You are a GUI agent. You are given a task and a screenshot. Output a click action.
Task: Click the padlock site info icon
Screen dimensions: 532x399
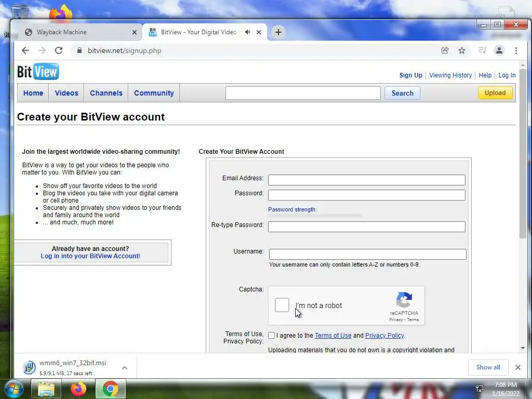click(x=79, y=50)
